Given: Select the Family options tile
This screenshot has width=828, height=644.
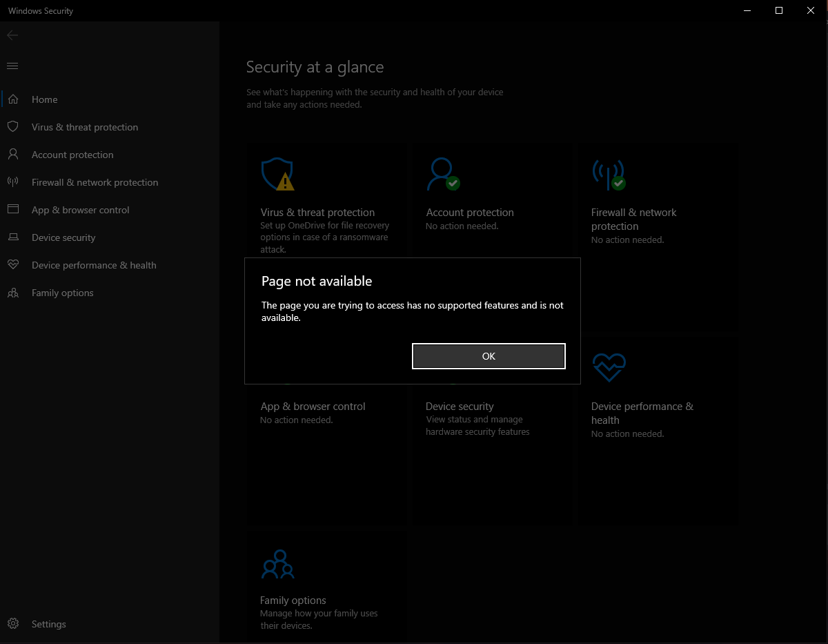Looking at the screenshot, I should coord(293,601).
